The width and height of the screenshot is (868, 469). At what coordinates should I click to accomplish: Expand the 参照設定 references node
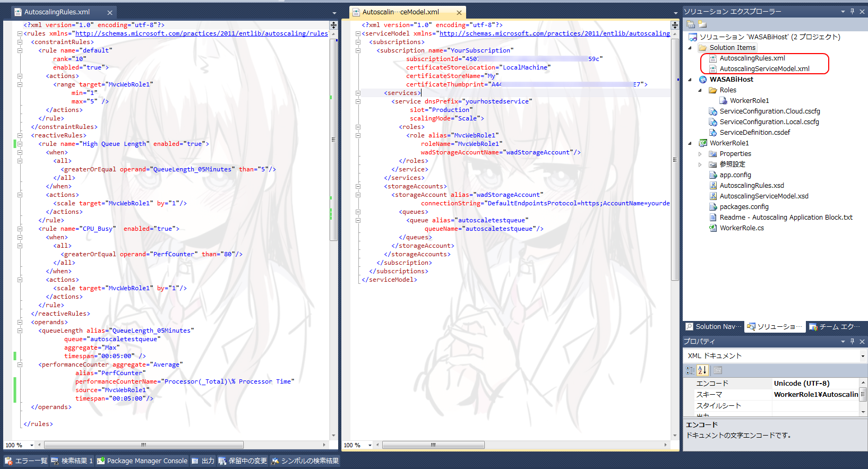700,164
